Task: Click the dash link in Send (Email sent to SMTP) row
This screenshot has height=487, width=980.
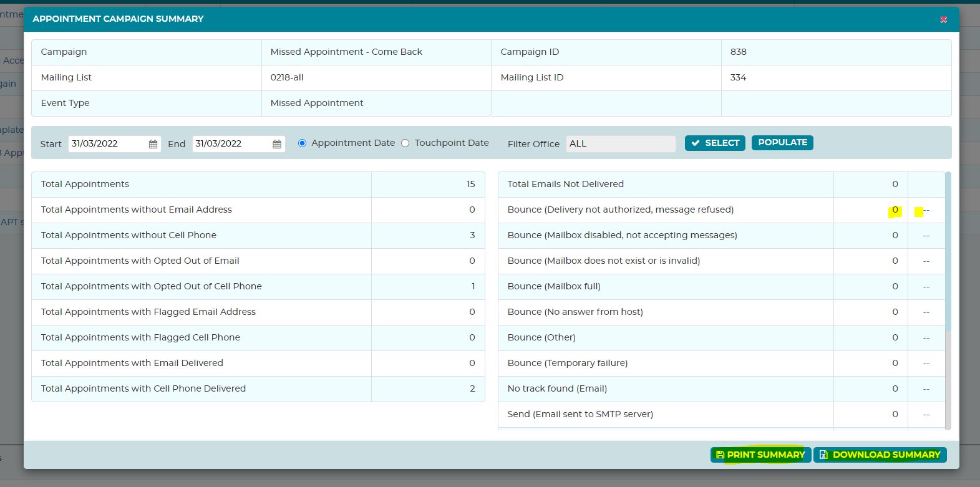Action: pos(926,415)
